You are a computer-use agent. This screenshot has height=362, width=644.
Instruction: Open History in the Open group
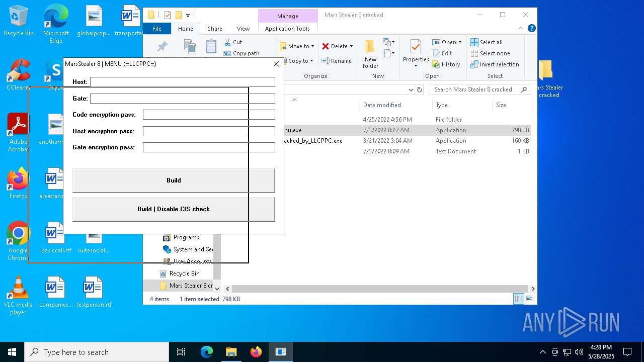coord(446,64)
